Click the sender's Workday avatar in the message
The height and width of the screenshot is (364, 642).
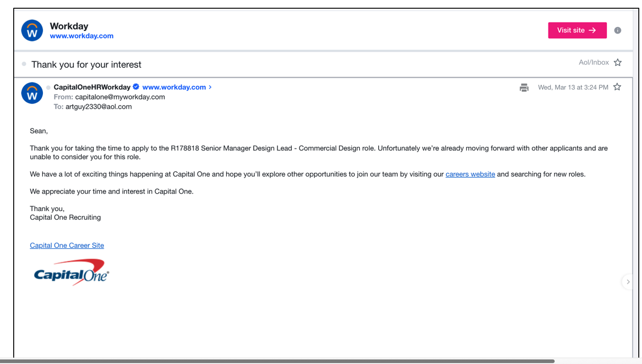pos(32,93)
